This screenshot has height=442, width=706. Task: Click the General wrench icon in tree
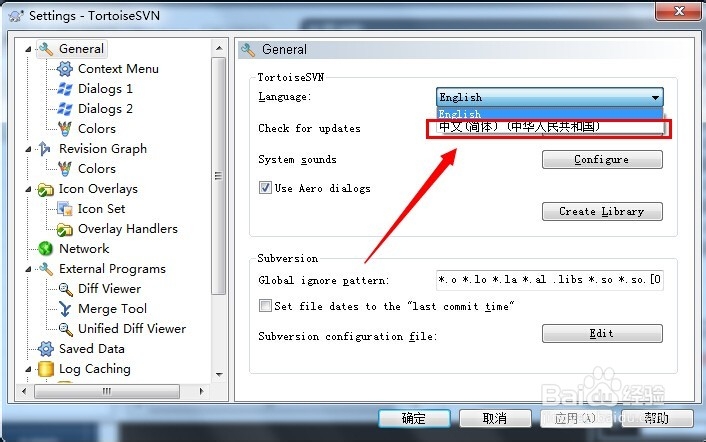tap(46, 49)
